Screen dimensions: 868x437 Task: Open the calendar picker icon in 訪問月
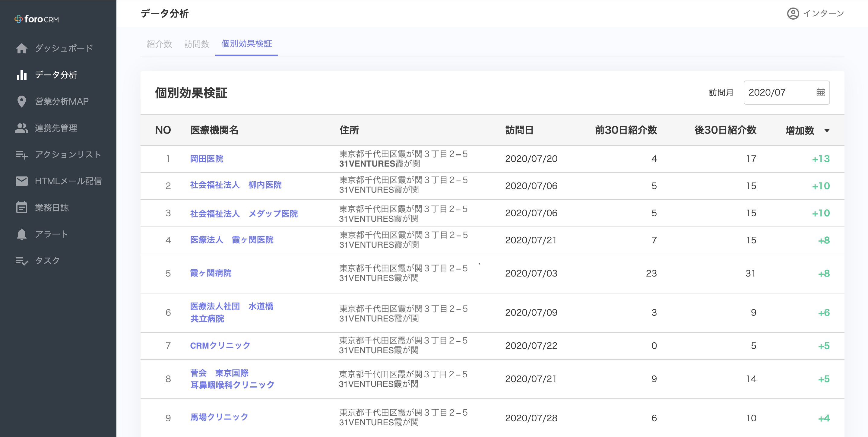[821, 92]
